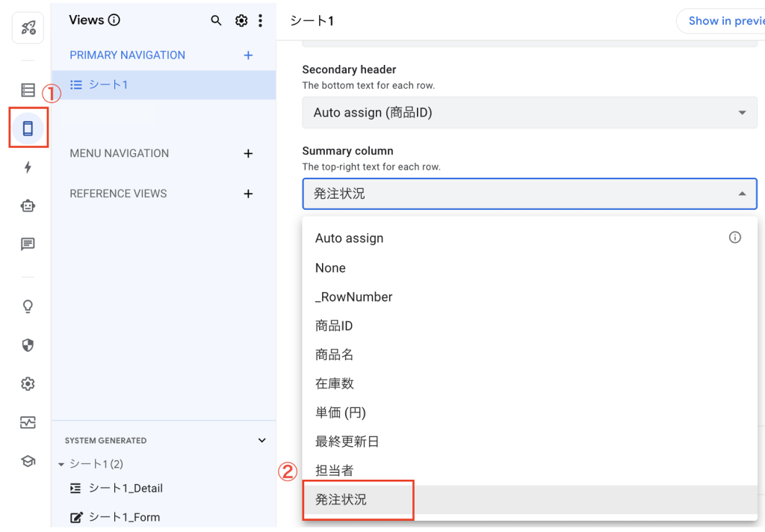Image resolution: width=765 pixels, height=532 pixels.
Task: Open the Automation robot icon
Action: pyautogui.click(x=28, y=206)
